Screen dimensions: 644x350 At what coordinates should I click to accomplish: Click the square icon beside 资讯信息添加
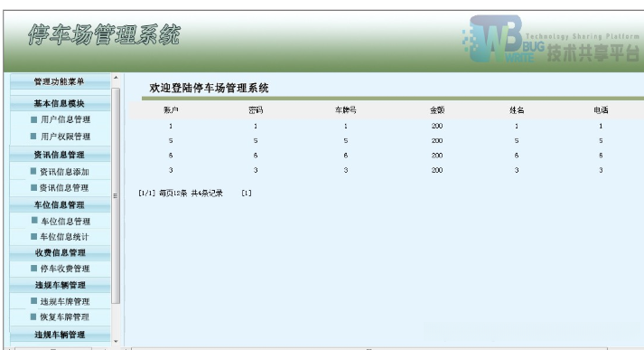(33, 171)
